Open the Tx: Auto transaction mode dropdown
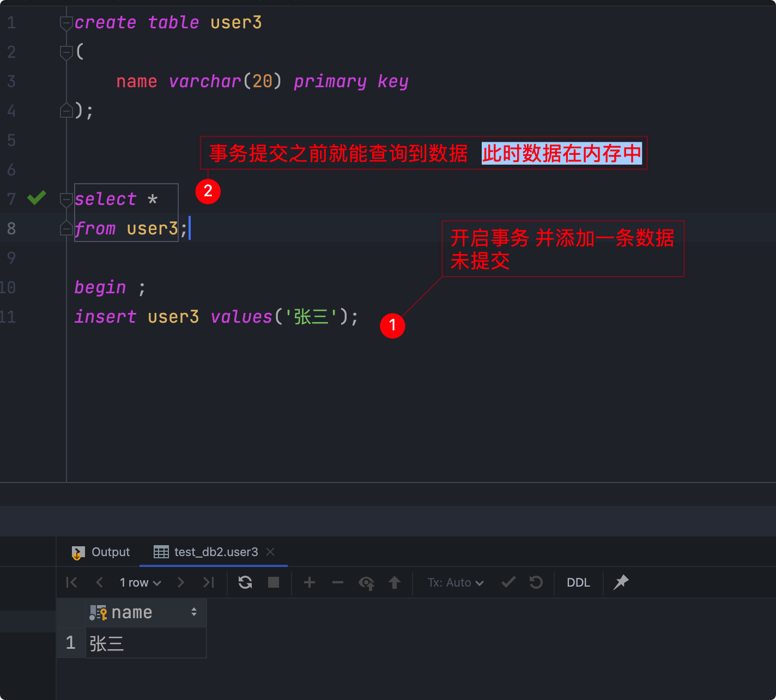The width and height of the screenshot is (776, 700). click(456, 582)
